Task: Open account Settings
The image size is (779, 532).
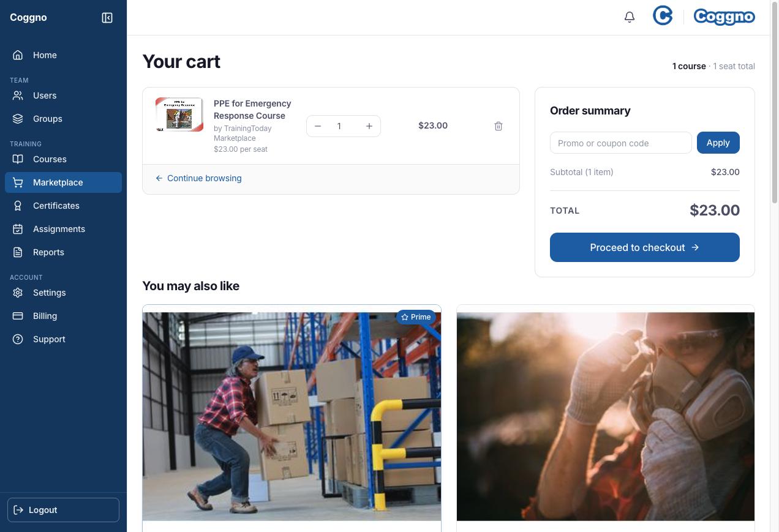Action: [x=63, y=293]
